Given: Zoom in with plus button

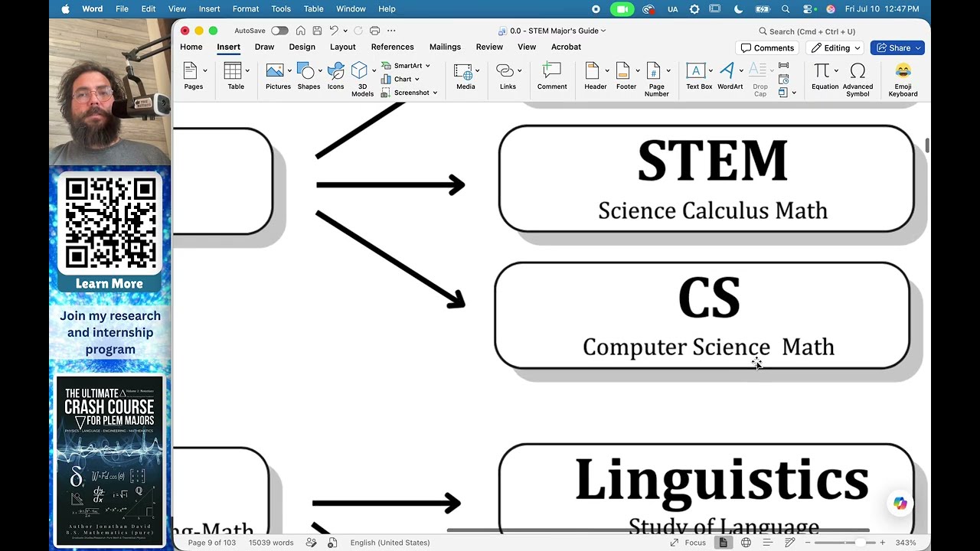Looking at the screenshot, I should click(882, 543).
